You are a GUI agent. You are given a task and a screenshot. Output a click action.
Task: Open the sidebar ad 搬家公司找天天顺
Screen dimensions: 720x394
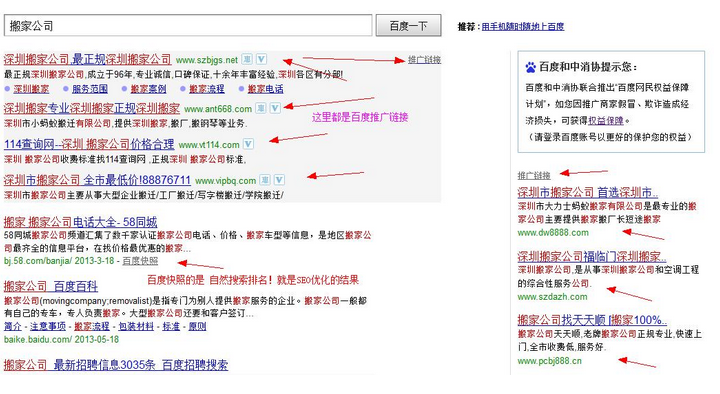[592, 320]
